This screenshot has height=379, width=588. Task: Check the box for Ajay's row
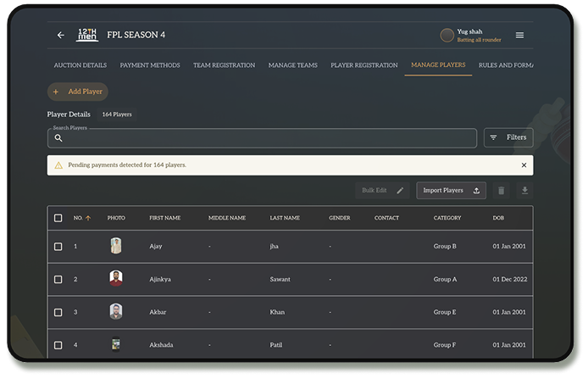tap(58, 247)
